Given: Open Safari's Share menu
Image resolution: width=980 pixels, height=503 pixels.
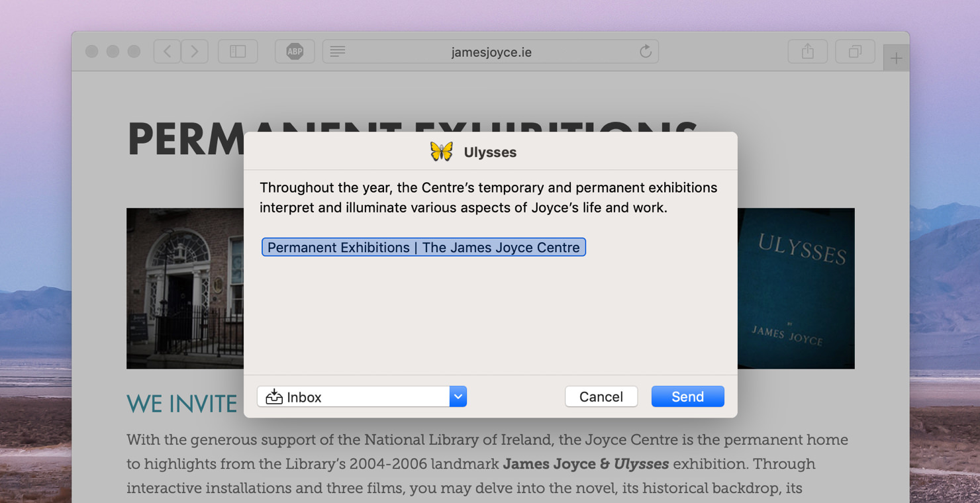Looking at the screenshot, I should point(807,52).
